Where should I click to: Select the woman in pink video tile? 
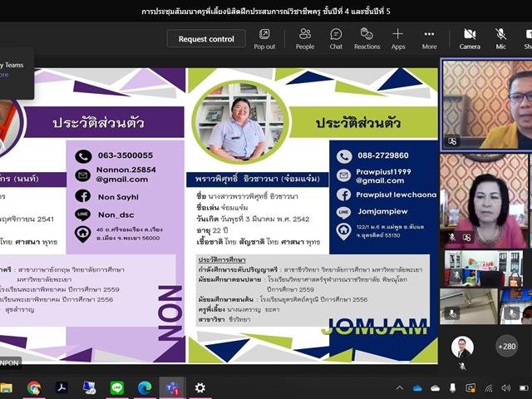point(485,201)
